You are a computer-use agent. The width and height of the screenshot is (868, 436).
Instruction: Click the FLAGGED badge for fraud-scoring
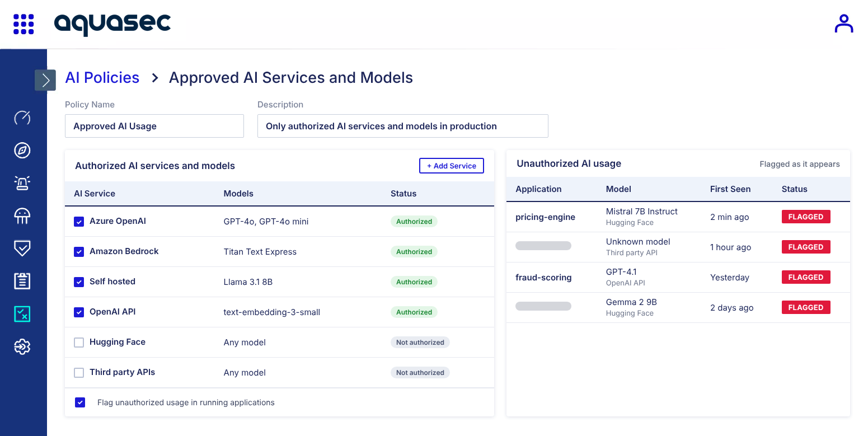pyautogui.click(x=806, y=278)
